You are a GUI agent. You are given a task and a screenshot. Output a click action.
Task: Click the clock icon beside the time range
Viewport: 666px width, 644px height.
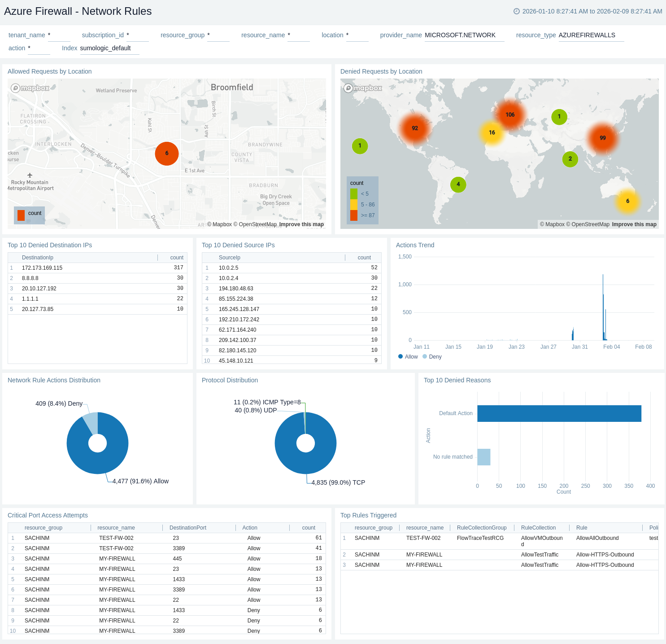[x=516, y=11]
